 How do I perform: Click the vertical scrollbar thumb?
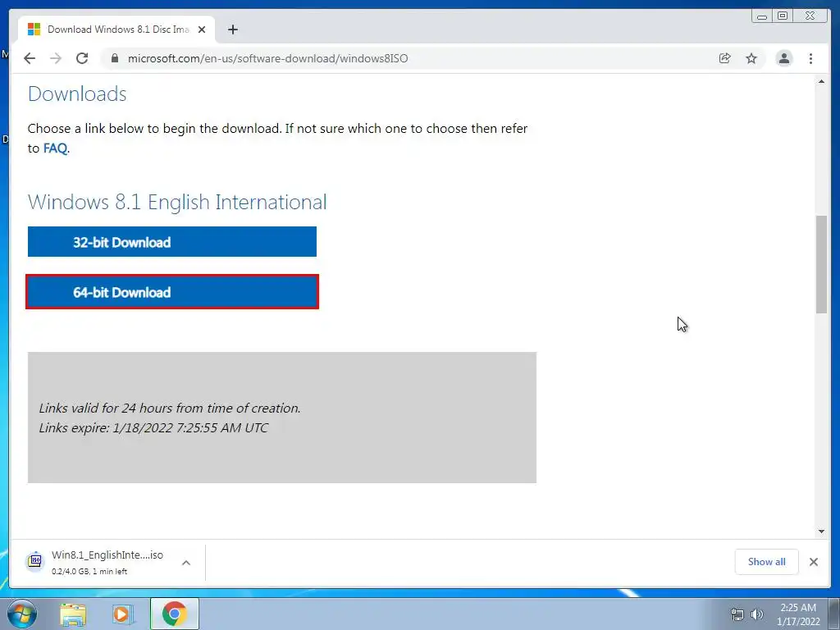pyautogui.click(x=821, y=264)
